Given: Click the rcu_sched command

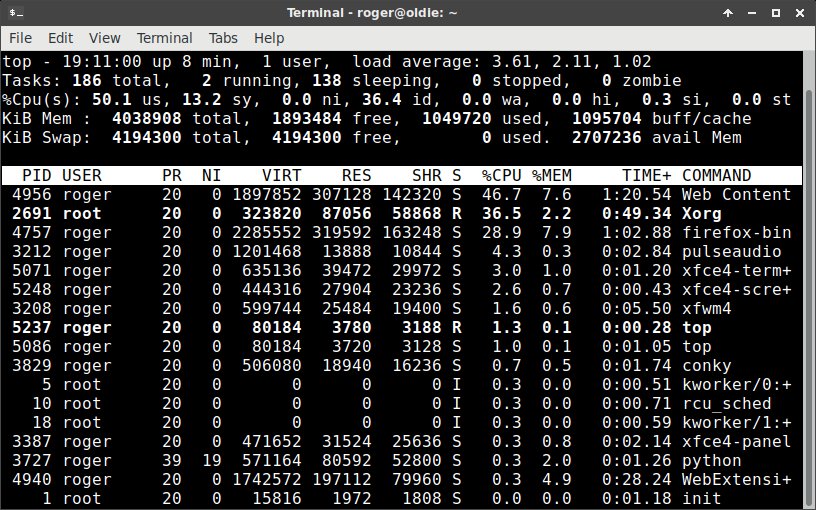Looking at the screenshot, I should 727,404.
